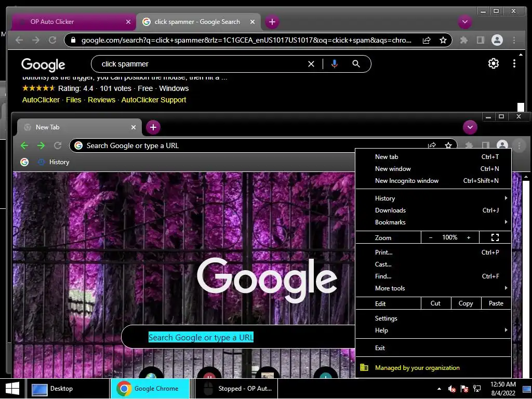
Task: Show hidden system tray icons
Action: click(x=440, y=389)
